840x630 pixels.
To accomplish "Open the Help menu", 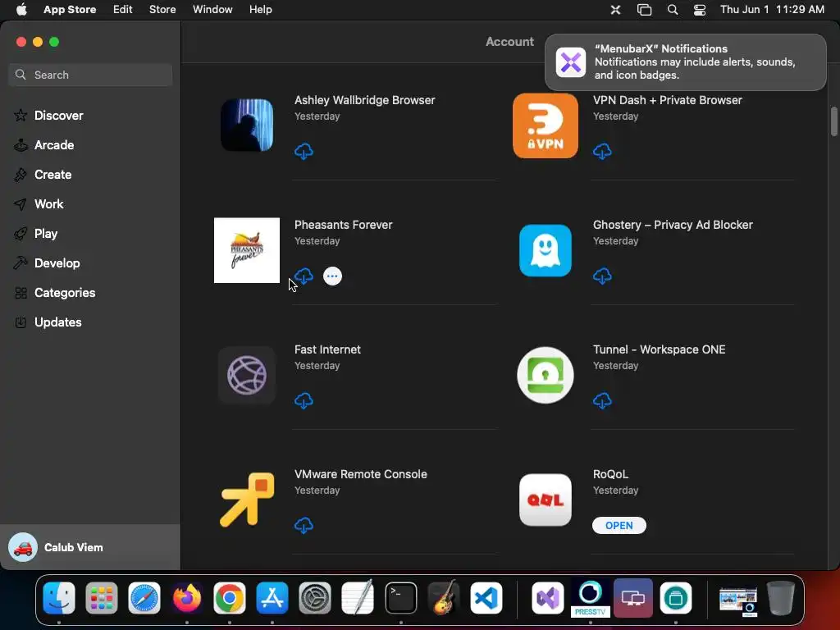I will tap(260, 10).
